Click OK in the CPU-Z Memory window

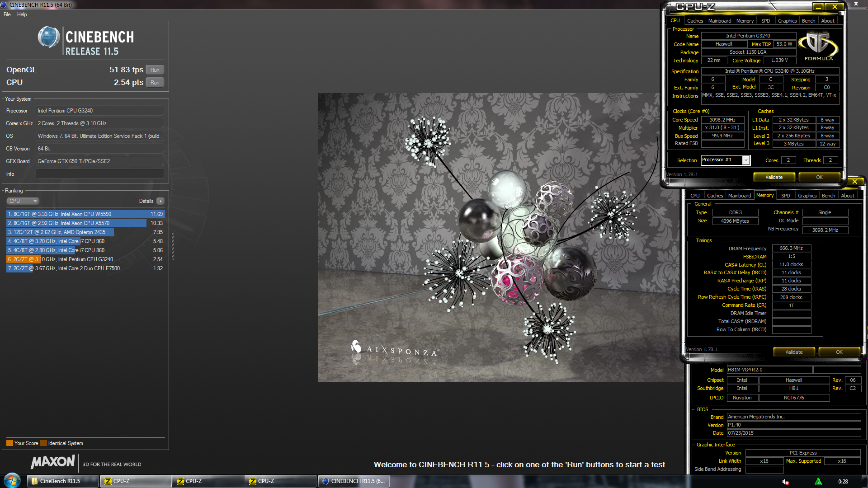(839, 352)
